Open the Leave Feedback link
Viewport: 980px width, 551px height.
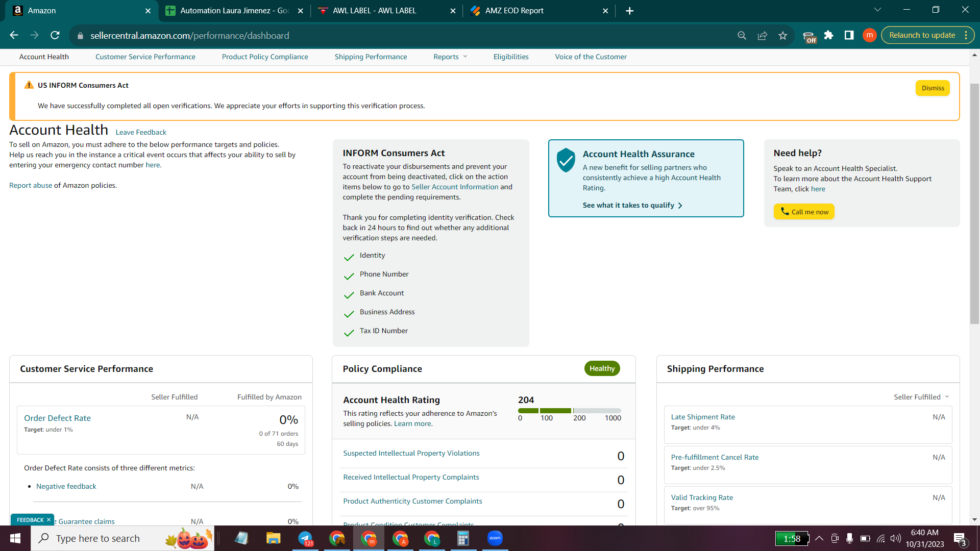coord(141,132)
